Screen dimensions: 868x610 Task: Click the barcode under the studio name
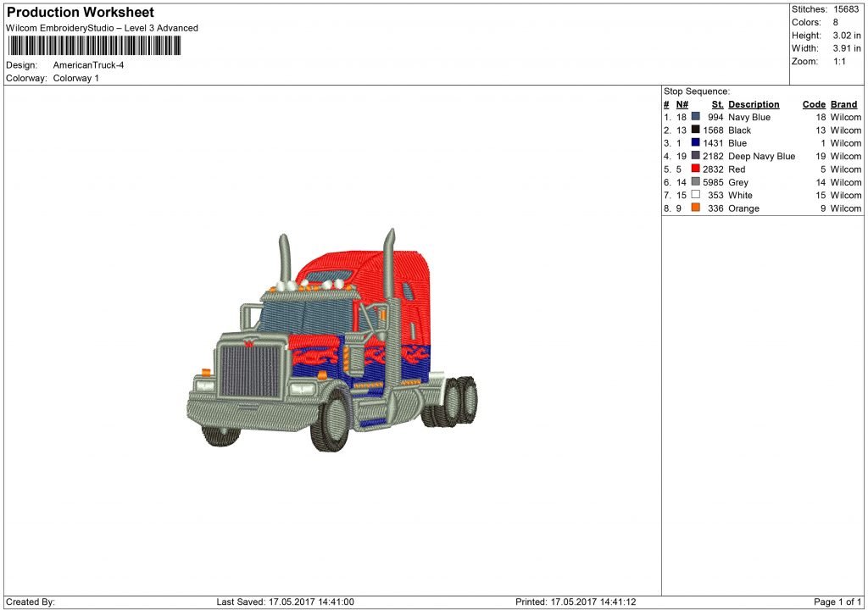pyautogui.click(x=94, y=46)
